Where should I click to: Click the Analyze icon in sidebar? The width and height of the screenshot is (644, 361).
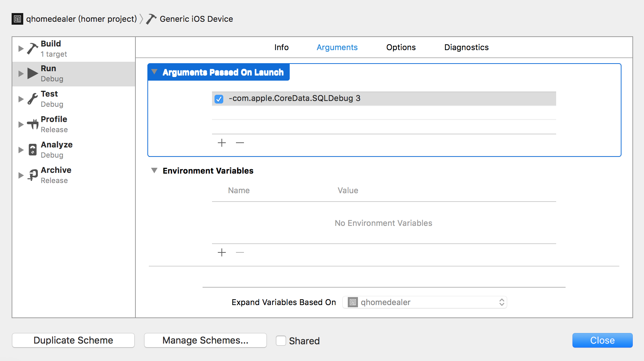coord(33,150)
